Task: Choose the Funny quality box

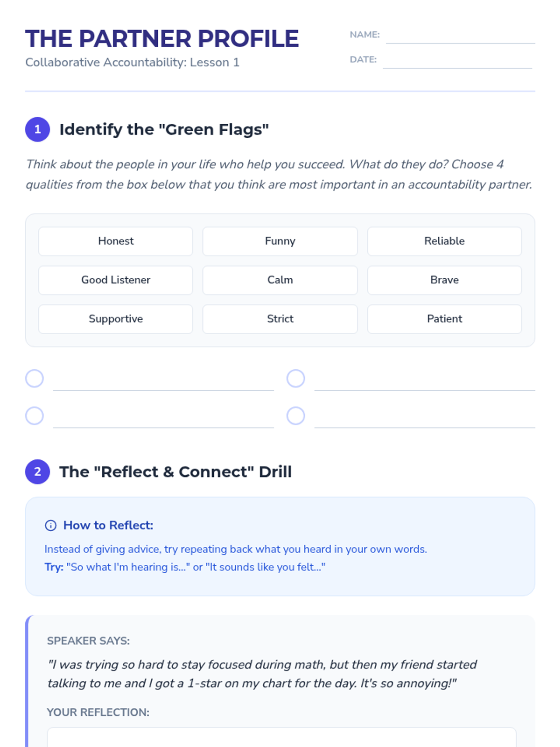Action: (x=280, y=241)
